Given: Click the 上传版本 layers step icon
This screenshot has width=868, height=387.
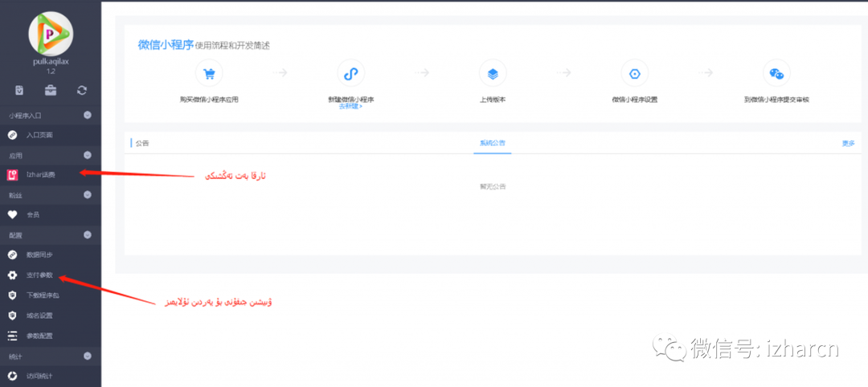Looking at the screenshot, I should click(493, 73).
